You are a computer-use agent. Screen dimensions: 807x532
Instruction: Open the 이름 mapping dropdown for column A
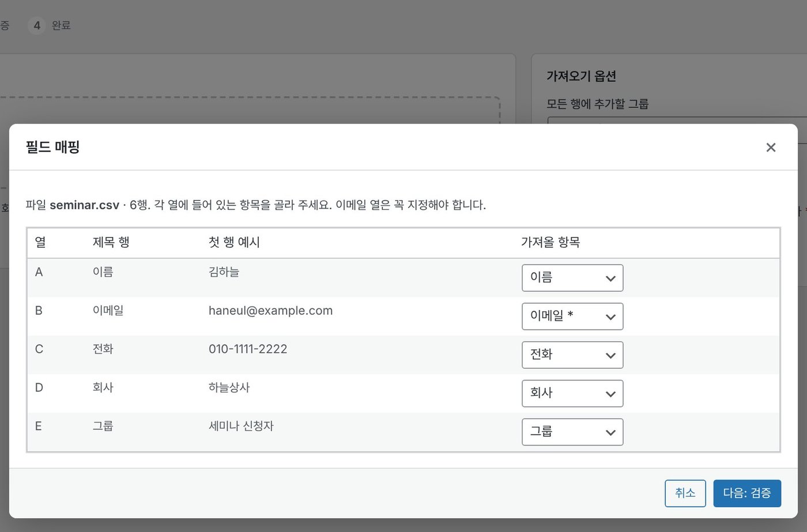pos(572,278)
